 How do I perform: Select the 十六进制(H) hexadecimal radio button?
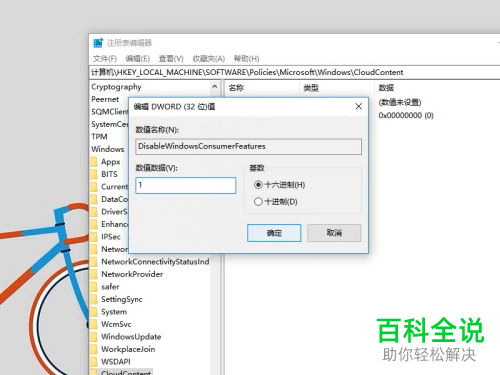(x=258, y=185)
